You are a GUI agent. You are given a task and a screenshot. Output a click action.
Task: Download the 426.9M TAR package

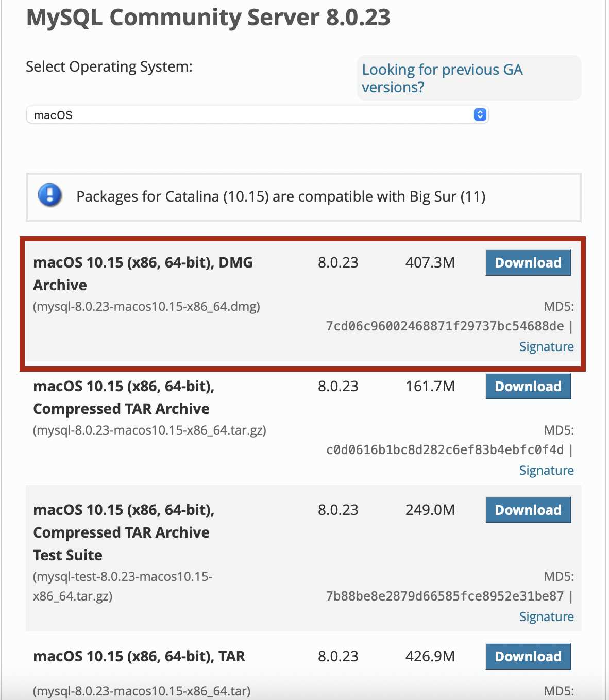click(x=528, y=656)
